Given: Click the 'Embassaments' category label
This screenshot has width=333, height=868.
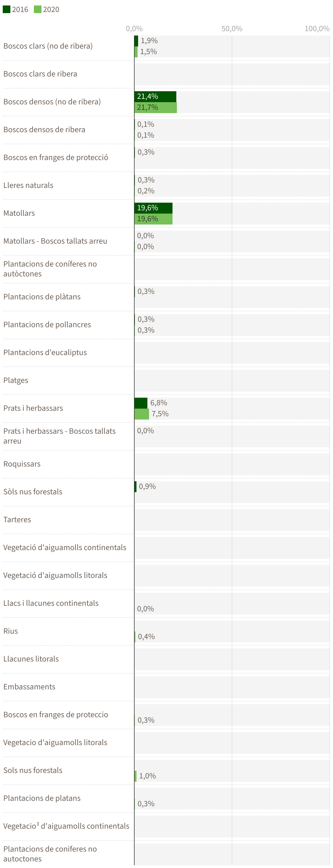Looking at the screenshot, I should (29, 687).
